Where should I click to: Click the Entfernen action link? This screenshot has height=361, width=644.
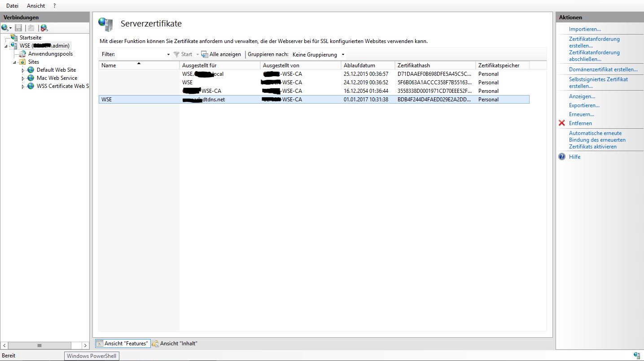point(580,123)
